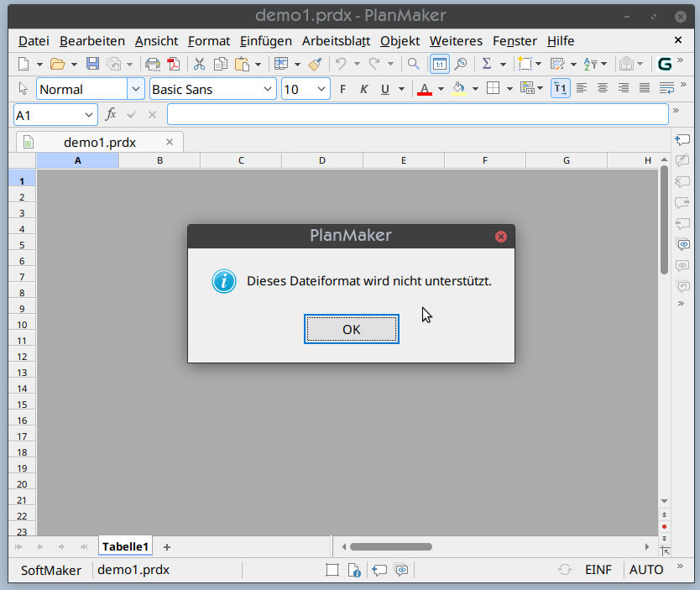The height and width of the screenshot is (590, 700).
Task: Select row 10 header
Action: (x=22, y=325)
